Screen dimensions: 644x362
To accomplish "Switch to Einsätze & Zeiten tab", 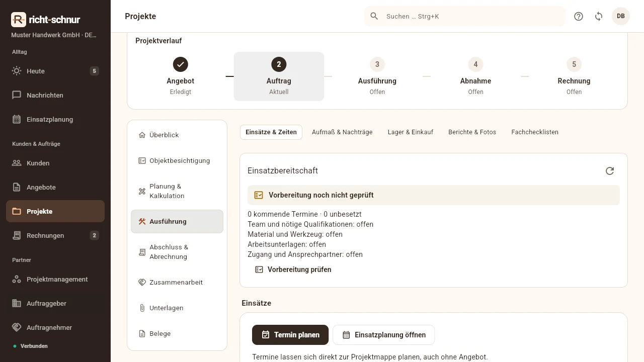I will click(x=271, y=132).
